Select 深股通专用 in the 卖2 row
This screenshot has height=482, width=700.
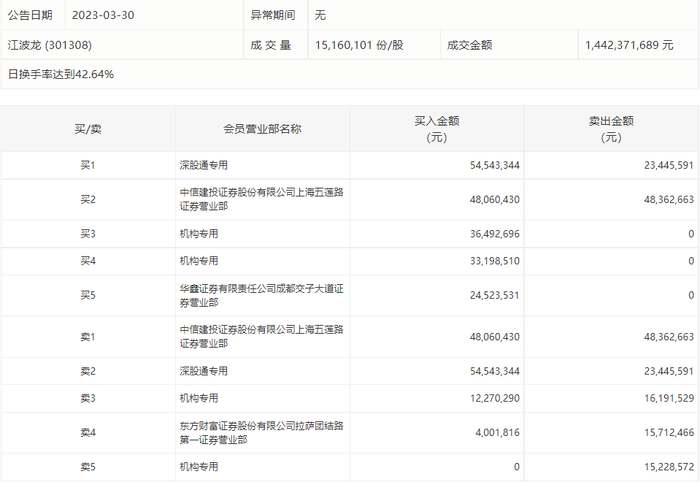coord(204,371)
